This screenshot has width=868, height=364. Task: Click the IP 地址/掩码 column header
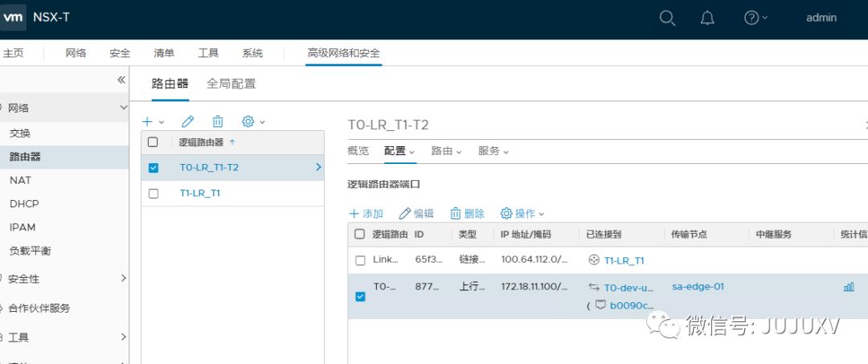tap(526, 234)
